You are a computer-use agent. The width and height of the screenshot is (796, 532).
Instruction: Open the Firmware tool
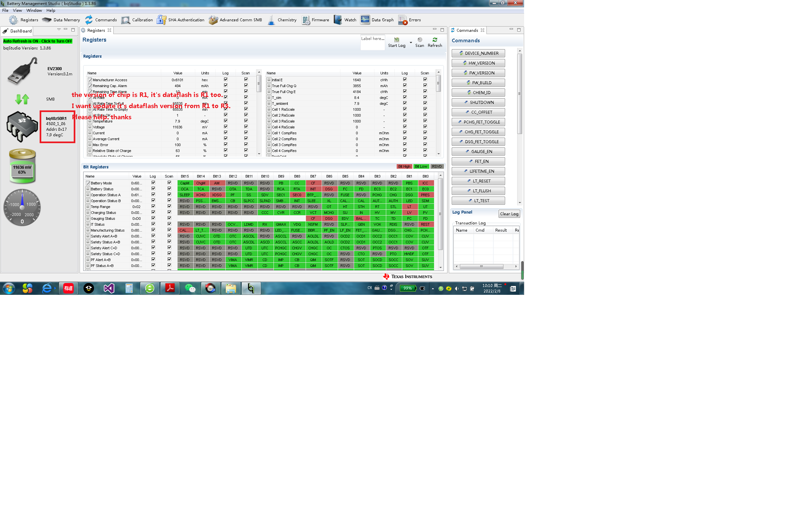(306, 20)
